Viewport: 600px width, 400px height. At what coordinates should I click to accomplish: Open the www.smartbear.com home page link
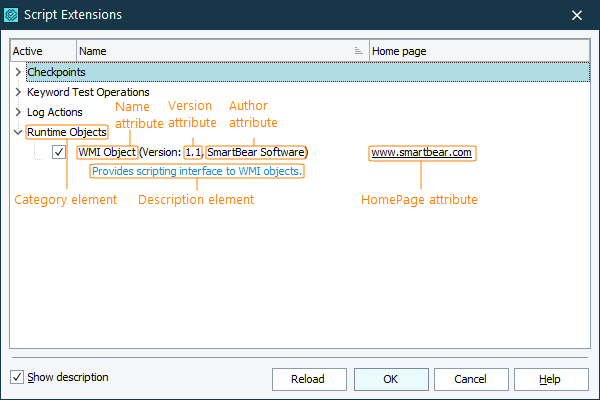point(421,153)
